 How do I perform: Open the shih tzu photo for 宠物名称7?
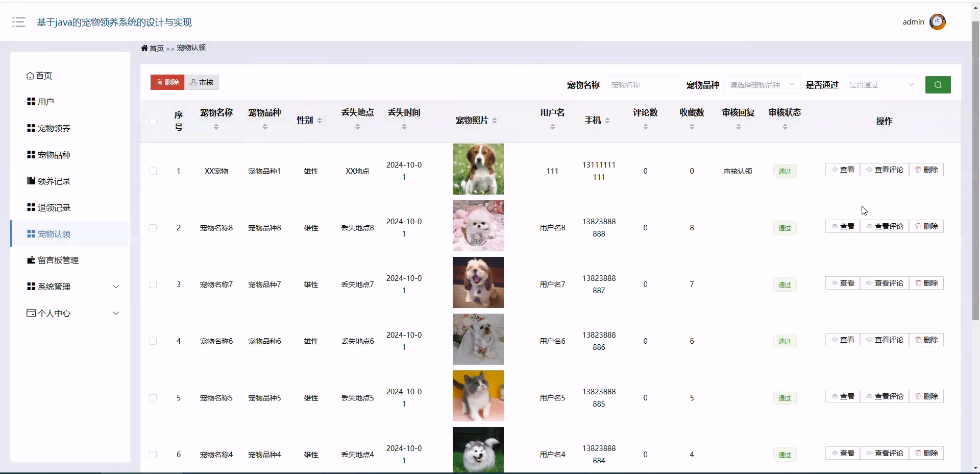click(478, 282)
